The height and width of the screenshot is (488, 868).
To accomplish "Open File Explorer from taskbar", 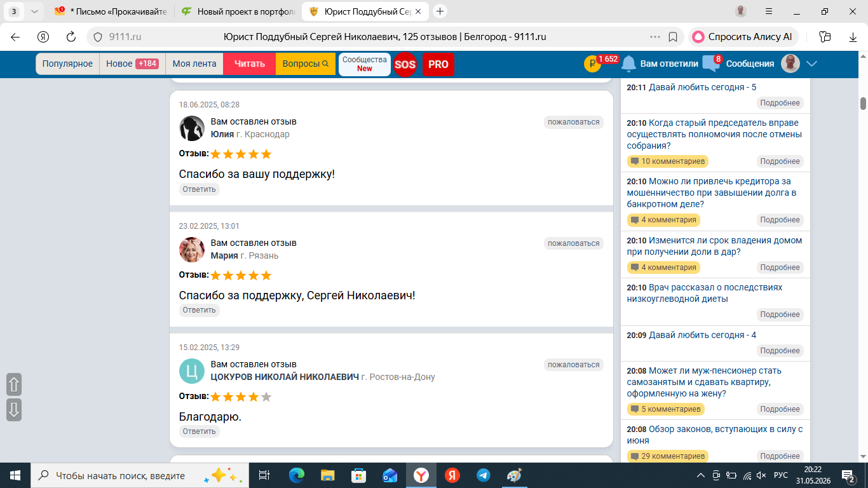I will [x=327, y=475].
